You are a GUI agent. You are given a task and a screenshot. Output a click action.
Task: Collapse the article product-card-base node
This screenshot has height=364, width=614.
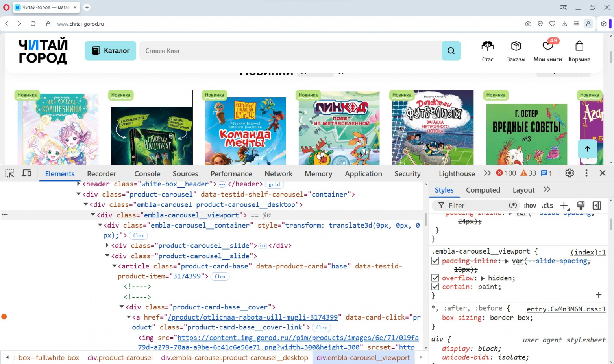coord(114,266)
